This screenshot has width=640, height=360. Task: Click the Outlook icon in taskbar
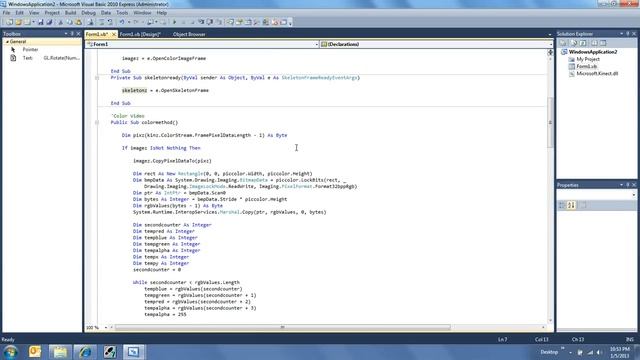35,352
